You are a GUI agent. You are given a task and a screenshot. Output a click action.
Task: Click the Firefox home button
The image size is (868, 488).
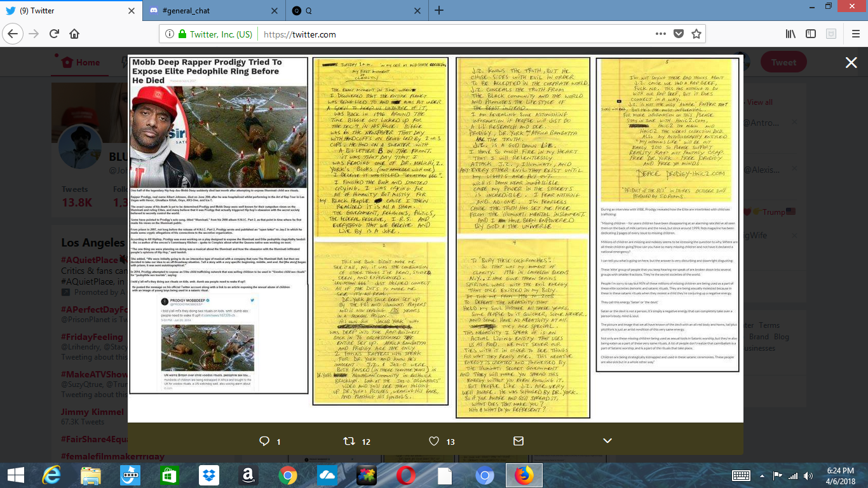tap(74, 34)
